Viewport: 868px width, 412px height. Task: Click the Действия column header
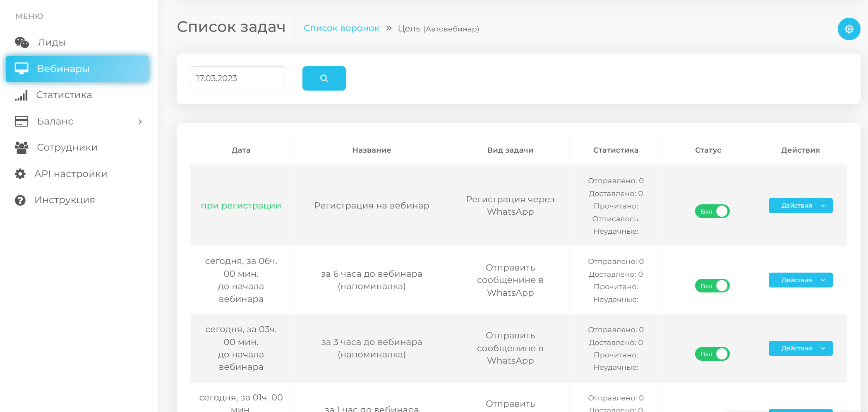(x=800, y=150)
